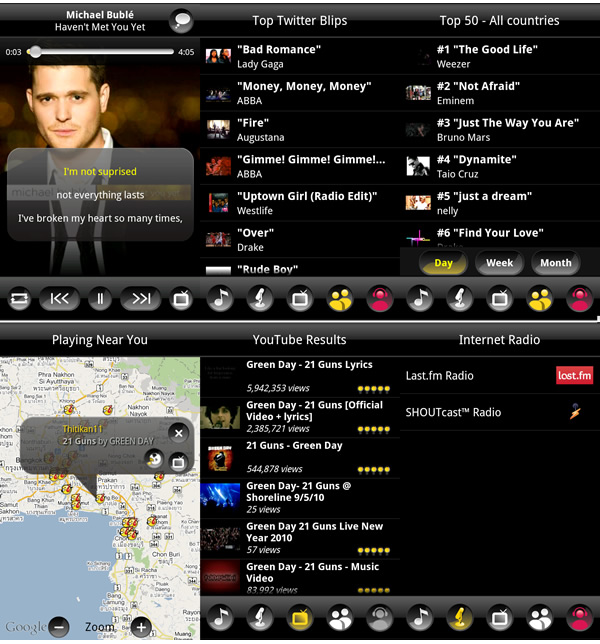Click the Taio Cruz Dynamite thumbnail
This screenshot has width=600, height=644.
pyautogui.click(x=418, y=166)
